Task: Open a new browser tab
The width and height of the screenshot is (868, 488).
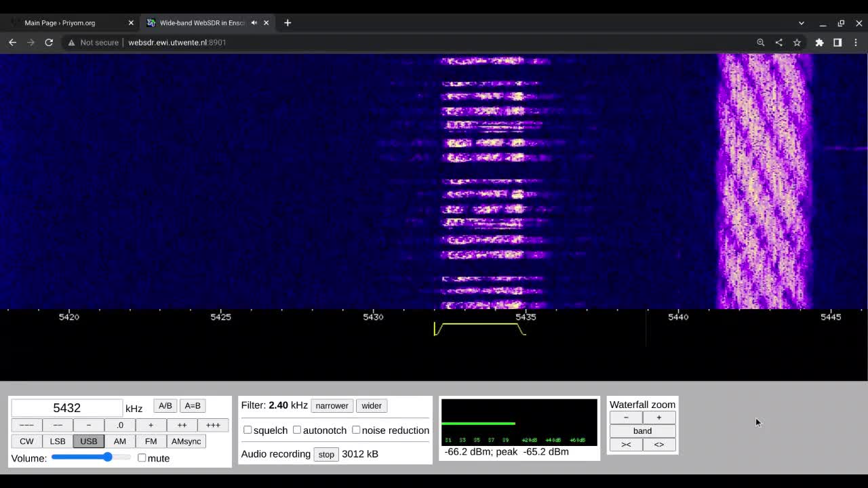Action: (288, 22)
